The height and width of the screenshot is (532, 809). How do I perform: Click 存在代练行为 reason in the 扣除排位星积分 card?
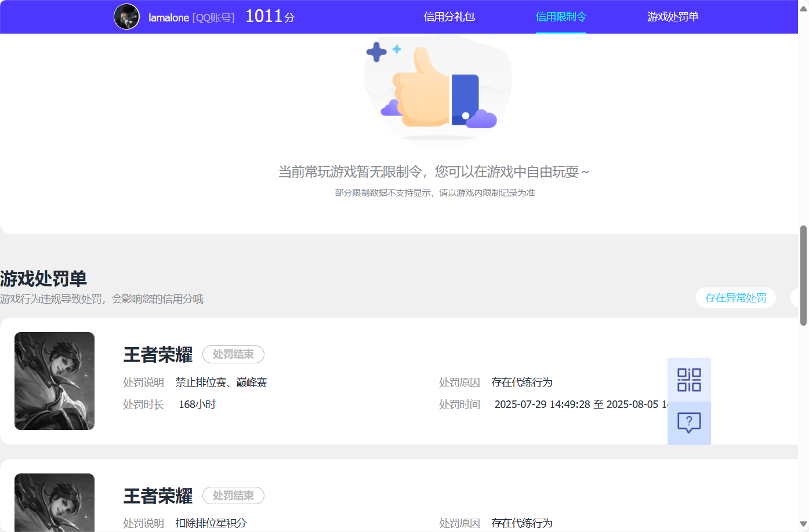(x=522, y=523)
